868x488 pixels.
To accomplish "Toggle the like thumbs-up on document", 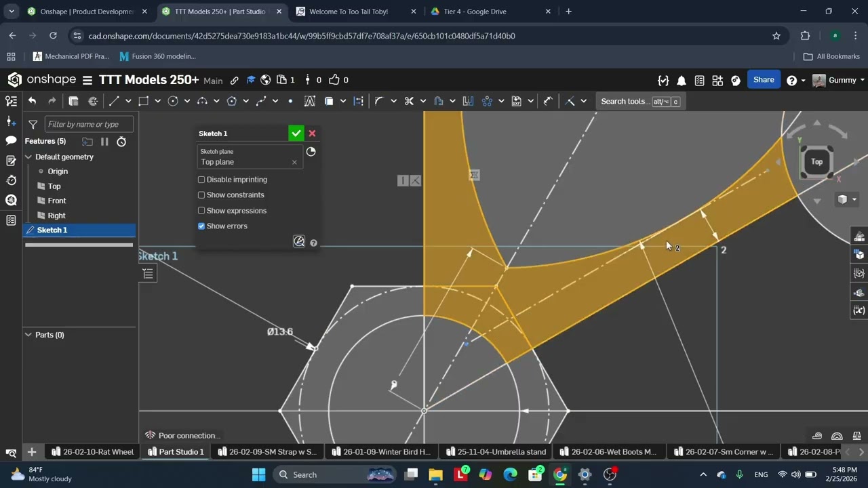I will pos(334,80).
